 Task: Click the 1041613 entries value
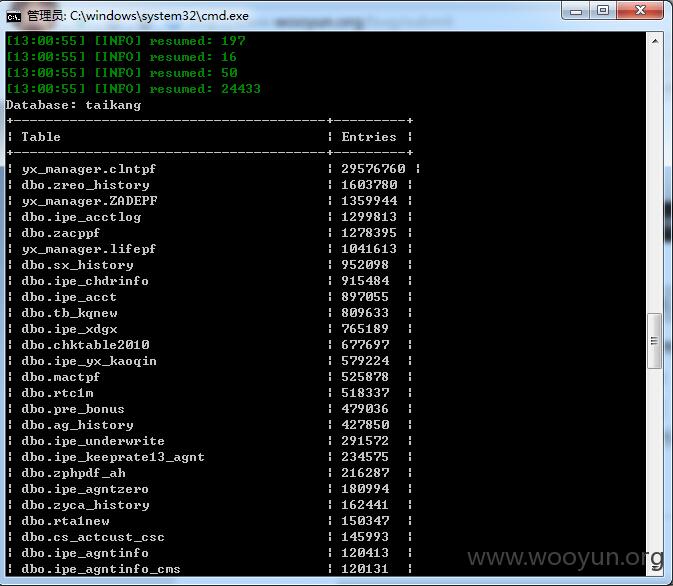click(369, 249)
